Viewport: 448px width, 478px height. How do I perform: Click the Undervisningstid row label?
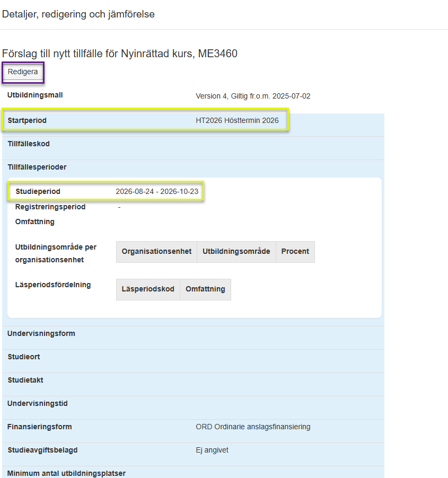pyautogui.click(x=37, y=404)
